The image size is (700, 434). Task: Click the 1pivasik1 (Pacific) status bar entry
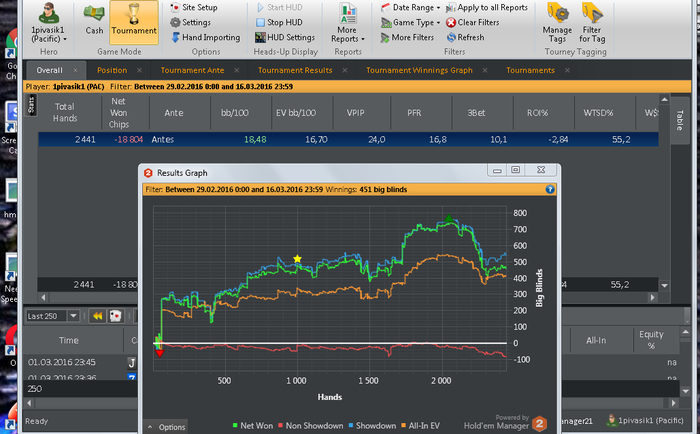click(x=646, y=420)
